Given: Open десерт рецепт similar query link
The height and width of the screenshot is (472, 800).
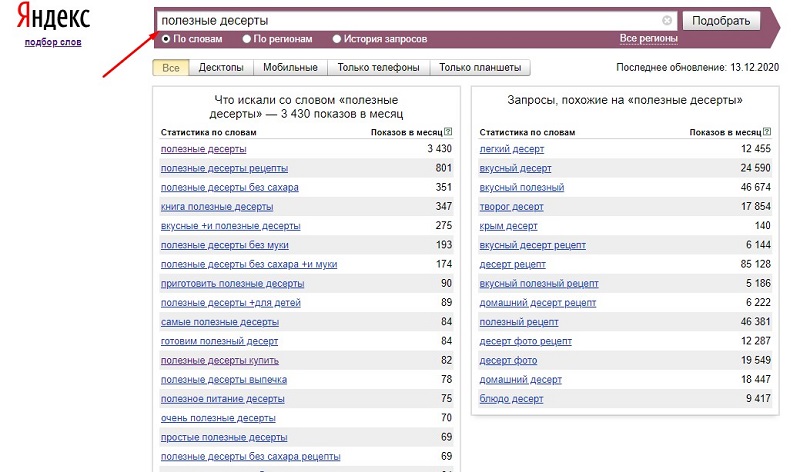Looking at the screenshot, I should click(512, 264).
